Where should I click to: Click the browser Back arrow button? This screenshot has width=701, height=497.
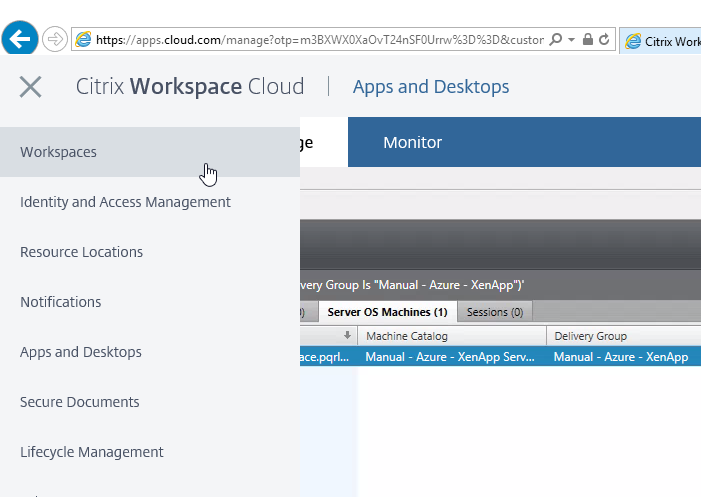coord(20,40)
